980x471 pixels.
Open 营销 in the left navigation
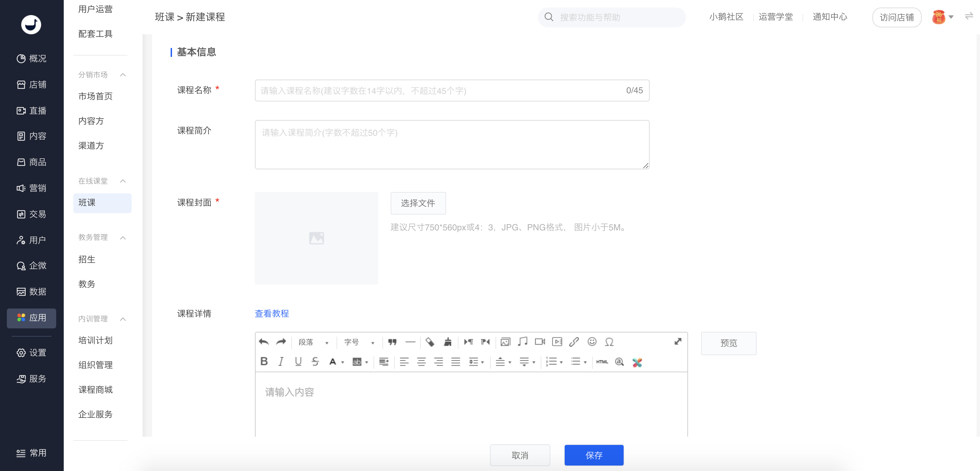tap(32, 188)
